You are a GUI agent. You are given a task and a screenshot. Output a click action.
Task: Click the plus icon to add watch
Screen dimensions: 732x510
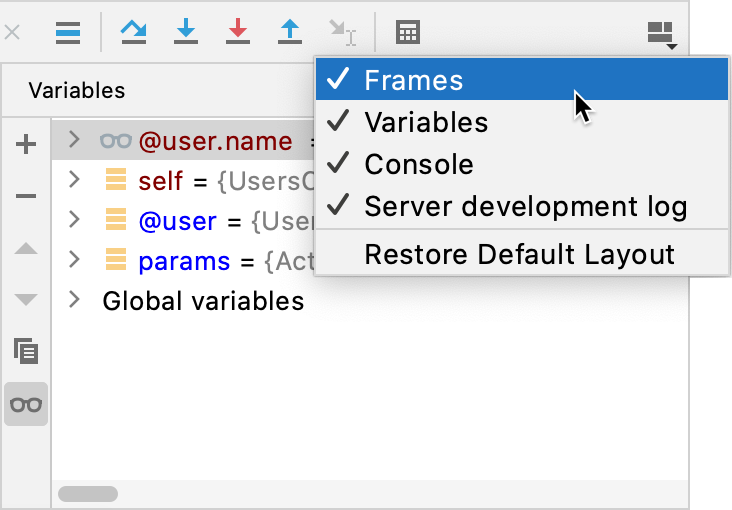(x=27, y=145)
